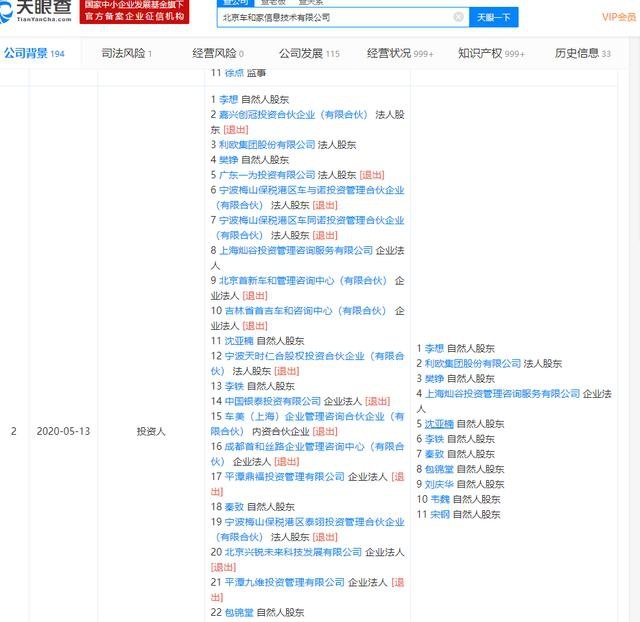Open item 11 沈亚楠 自然人股东 link
This screenshot has height=622, width=640.
[x=239, y=341]
